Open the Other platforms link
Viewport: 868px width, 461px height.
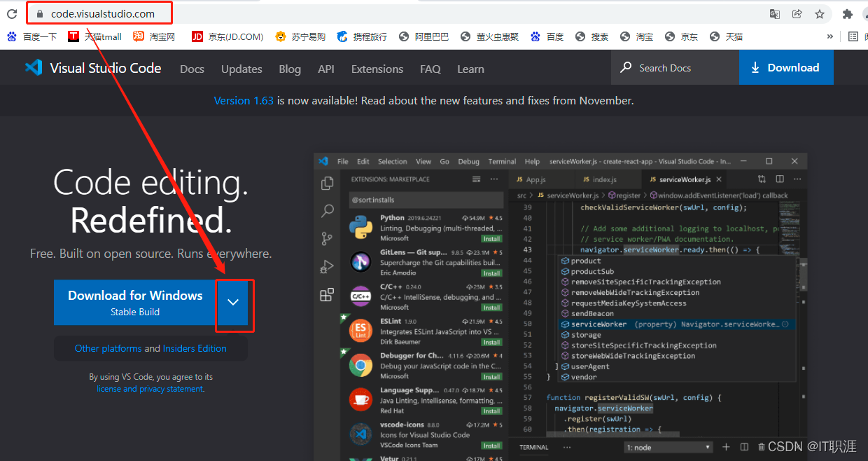tap(108, 348)
